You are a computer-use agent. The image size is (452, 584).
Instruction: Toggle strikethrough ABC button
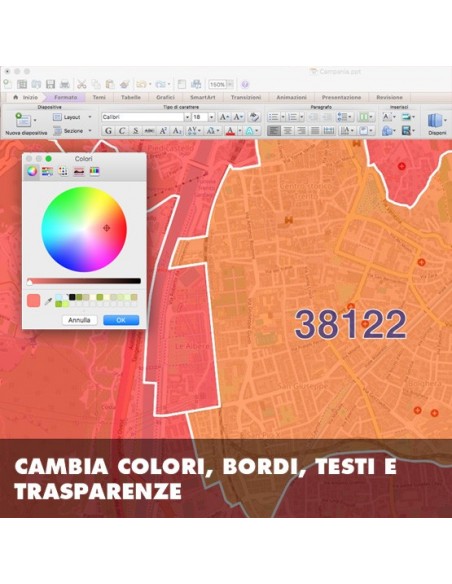pyautogui.click(x=149, y=131)
